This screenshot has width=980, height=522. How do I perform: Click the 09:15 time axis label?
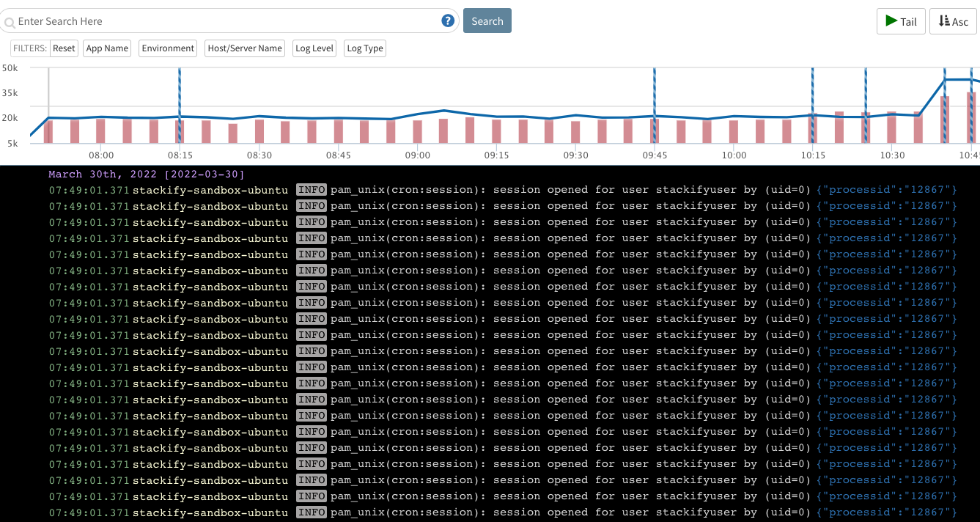(x=496, y=155)
